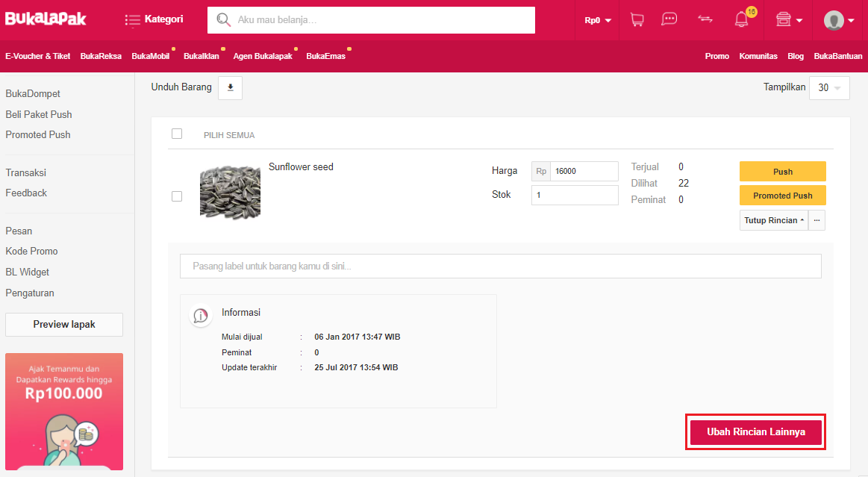Open the Promo link

(717, 57)
